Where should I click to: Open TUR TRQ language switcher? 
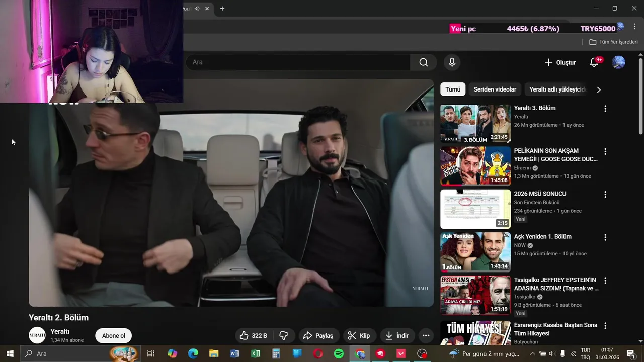click(x=586, y=353)
